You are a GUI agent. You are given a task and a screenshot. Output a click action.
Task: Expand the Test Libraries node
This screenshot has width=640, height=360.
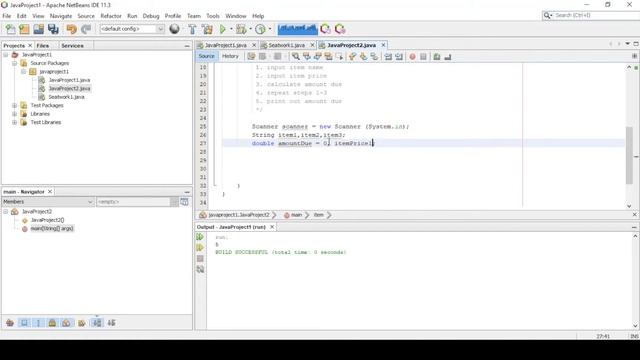(15, 122)
